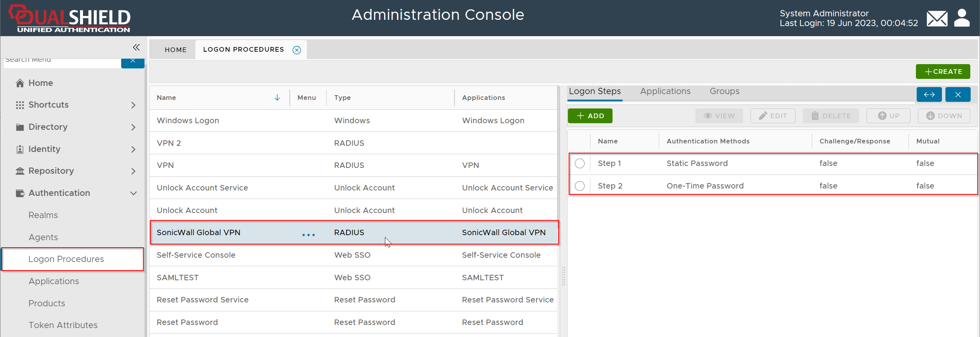Open the user profile icon
Image resolution: width=980 pixels, height=337 pixels.
962,18
